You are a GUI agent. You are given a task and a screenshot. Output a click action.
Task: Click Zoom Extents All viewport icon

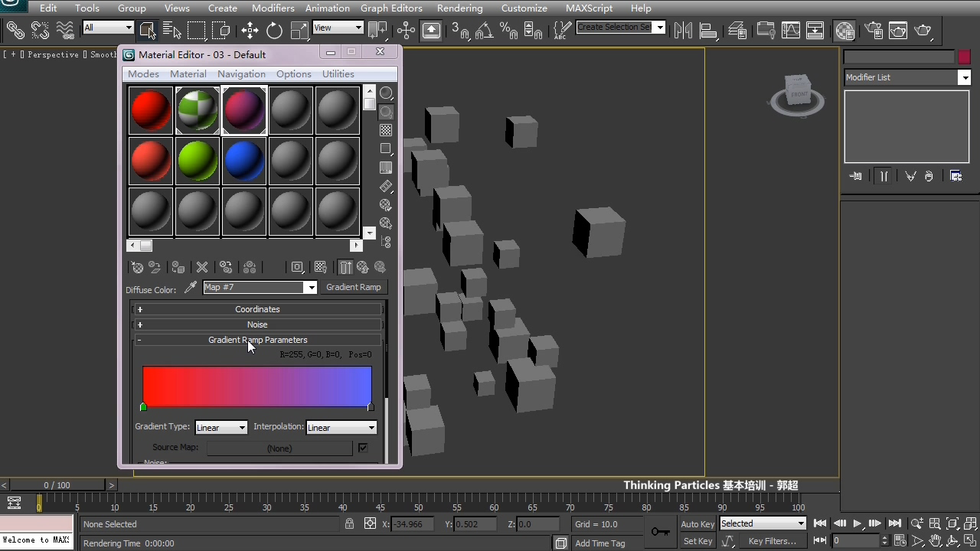[971, 524]
